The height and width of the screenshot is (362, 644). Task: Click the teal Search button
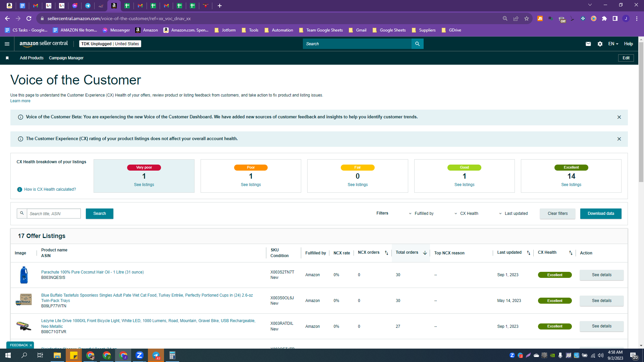pyautogui.click(x=100, y=214)
